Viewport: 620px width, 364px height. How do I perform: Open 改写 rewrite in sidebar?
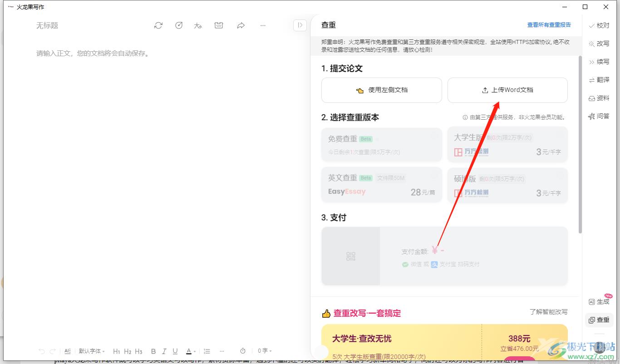(599, 44)
